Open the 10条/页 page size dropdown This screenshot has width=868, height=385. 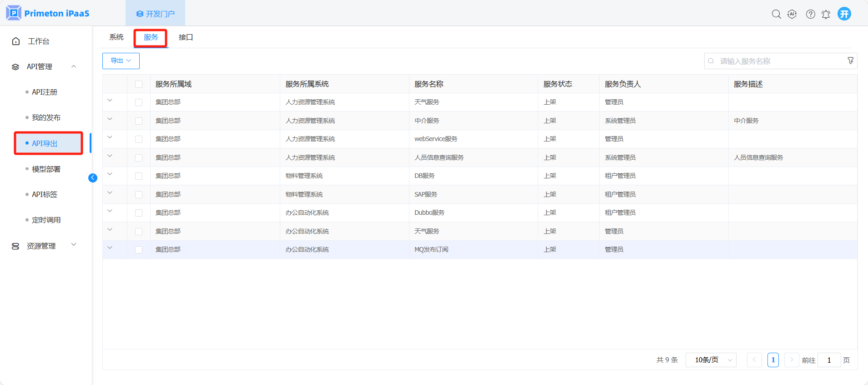click(x=711, y=360)
